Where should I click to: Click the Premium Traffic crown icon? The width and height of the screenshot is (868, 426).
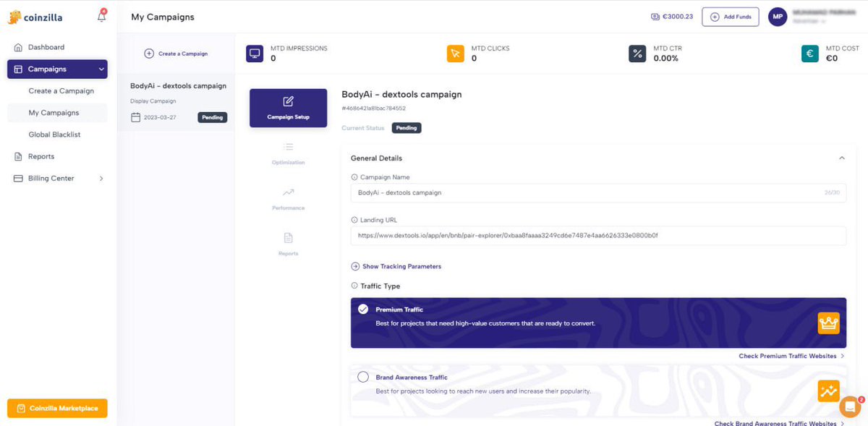(x=828, y=323)
